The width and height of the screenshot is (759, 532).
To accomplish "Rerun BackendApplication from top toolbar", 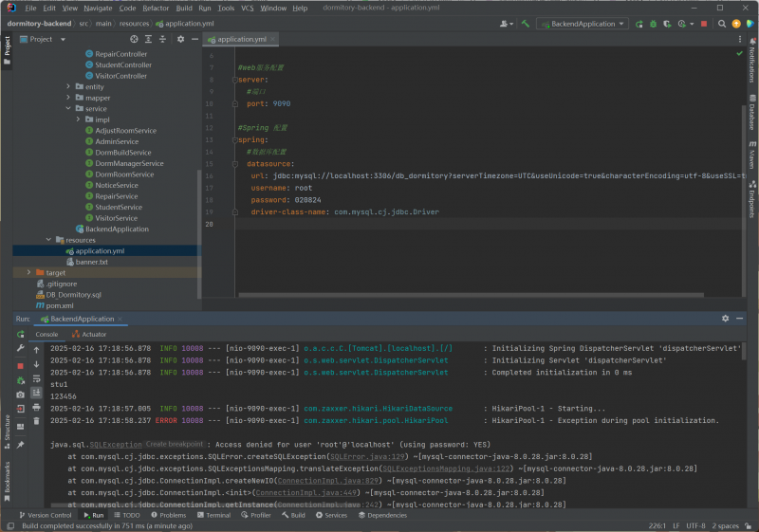I will point(639,24).
